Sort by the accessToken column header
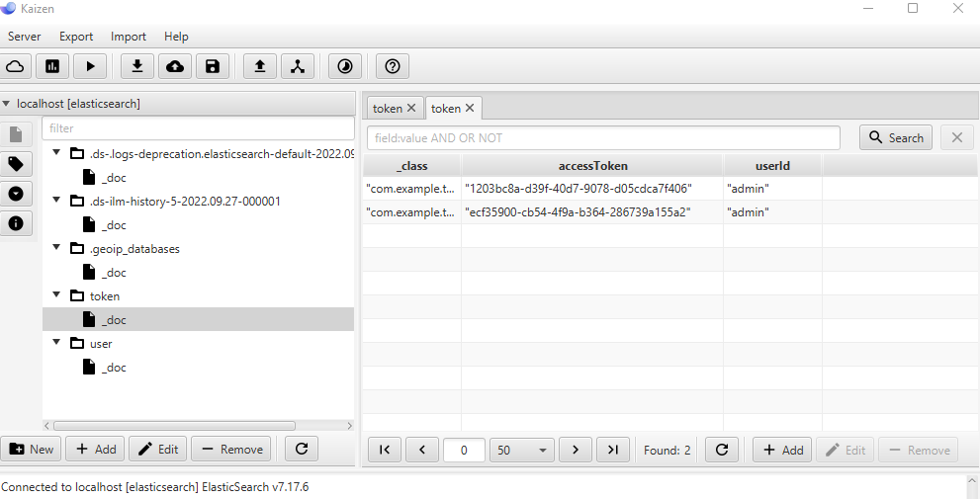Screen dimensions: 980x499 click(x=592, y=165)
